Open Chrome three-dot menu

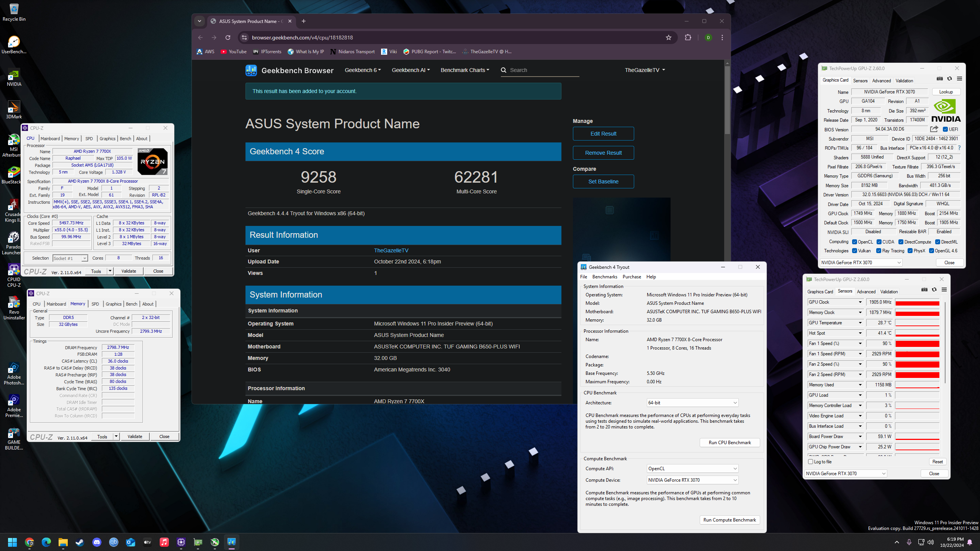722,38
